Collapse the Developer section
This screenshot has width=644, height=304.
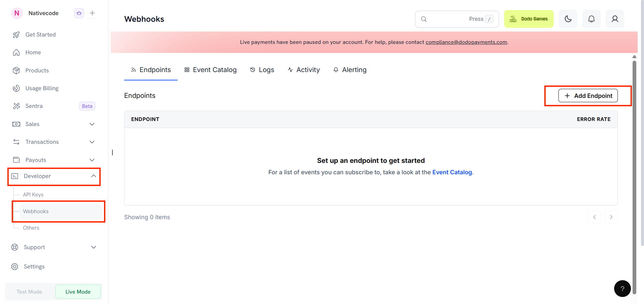click(38, 176)
